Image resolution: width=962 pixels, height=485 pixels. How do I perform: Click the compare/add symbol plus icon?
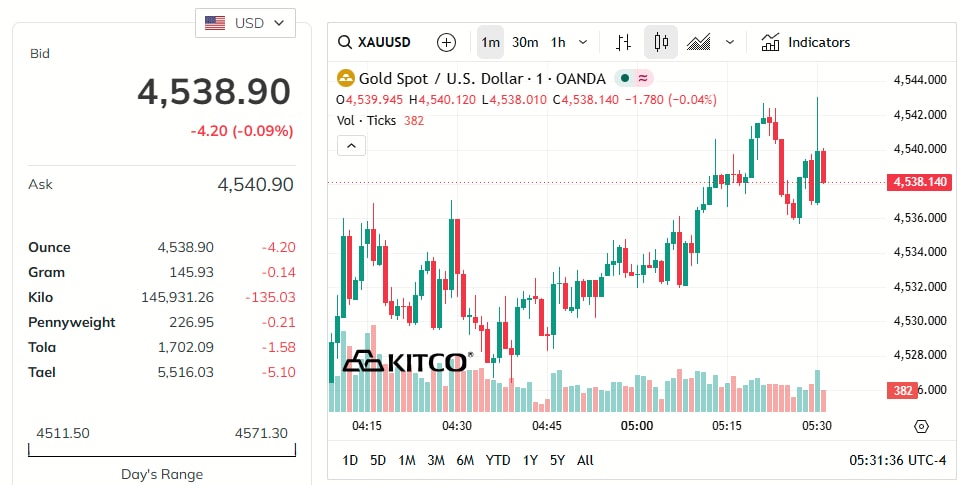point(446,42)
